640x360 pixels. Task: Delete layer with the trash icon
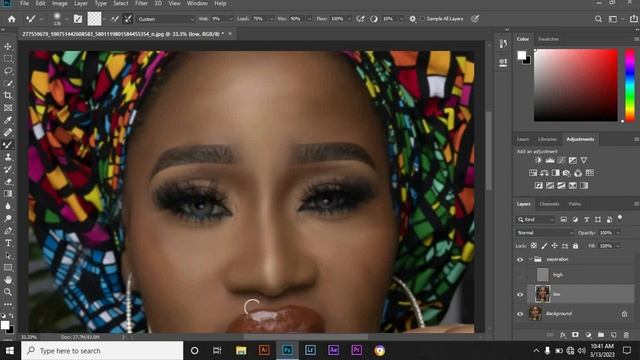[x=626, y=335]
